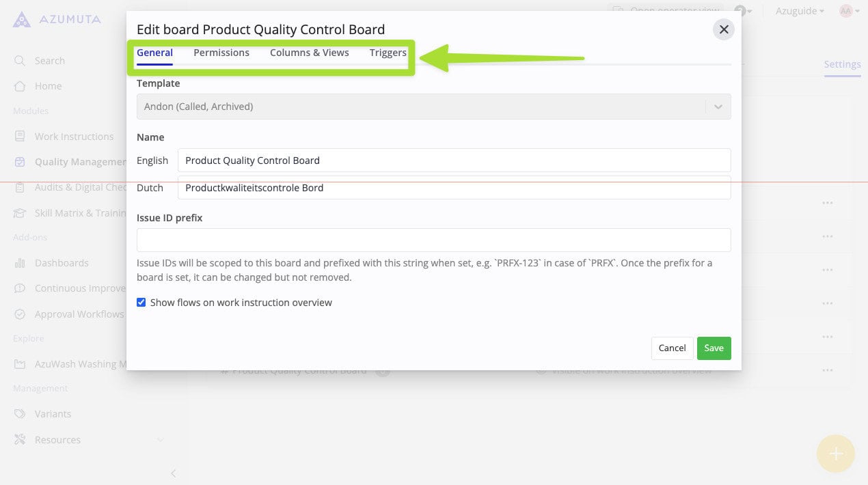Screen dimensions: 868x485
Task: Switch to the Permissions tab
Action: coord(221,53)
